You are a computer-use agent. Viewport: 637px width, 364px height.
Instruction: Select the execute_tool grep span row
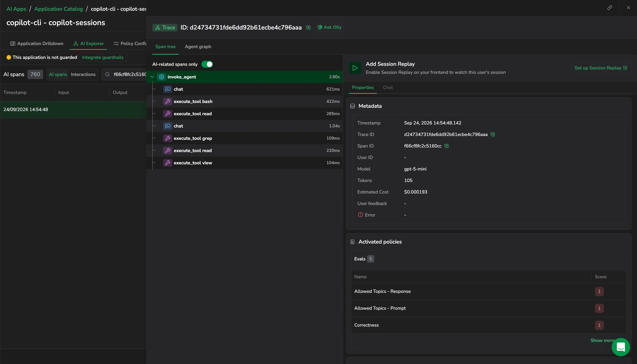point(244,138)
